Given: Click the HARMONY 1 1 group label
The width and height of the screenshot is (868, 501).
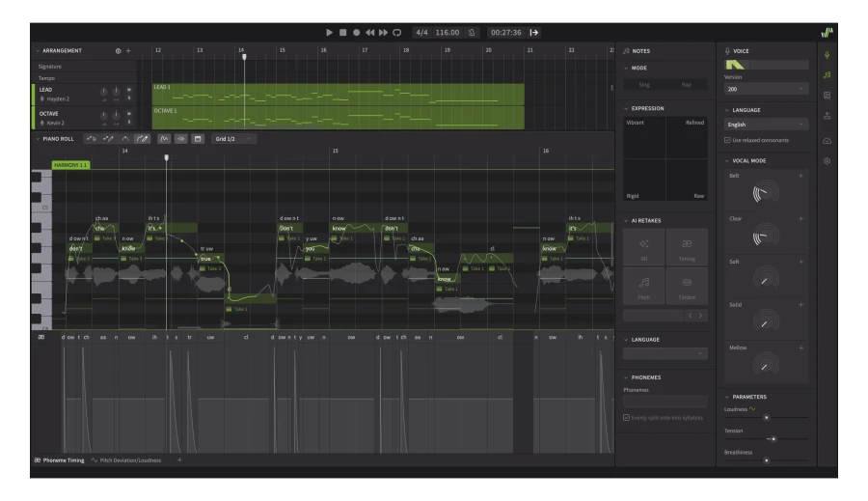Looking at the screenshot, I should click(x=70, y=165).
